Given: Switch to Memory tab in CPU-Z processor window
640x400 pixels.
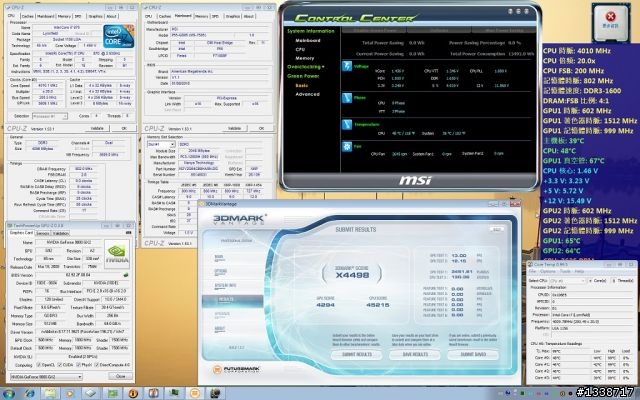Looking at the screenshot, I should pyautogui.click(x=64, y=16).
